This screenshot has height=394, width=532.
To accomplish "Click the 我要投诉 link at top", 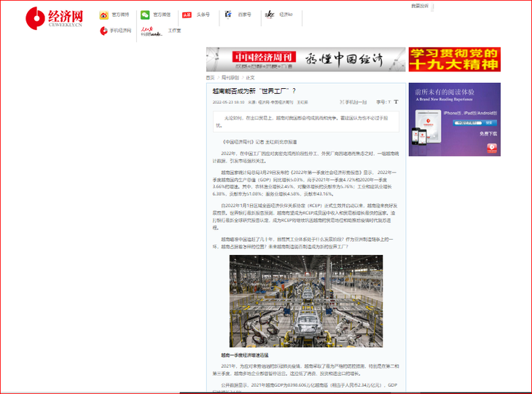I will click(x=420, y=6).
